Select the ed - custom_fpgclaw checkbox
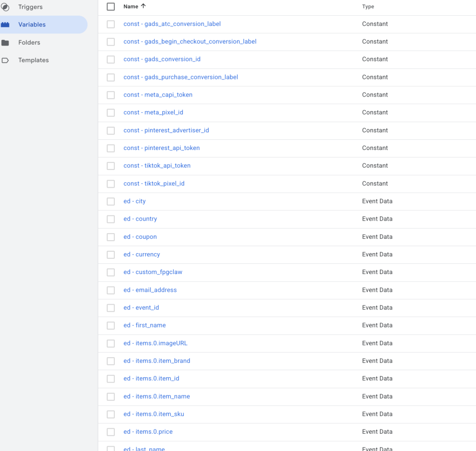 (111, 272)
